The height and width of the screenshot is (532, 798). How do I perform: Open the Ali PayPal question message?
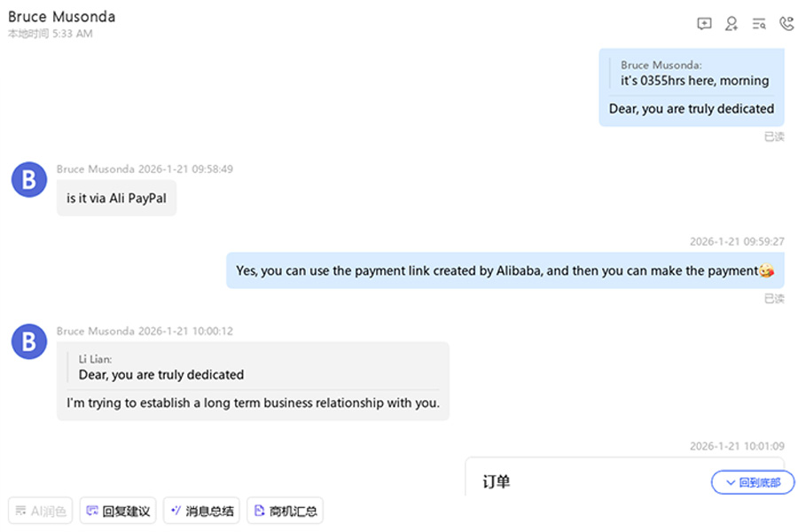pos(115,198)
